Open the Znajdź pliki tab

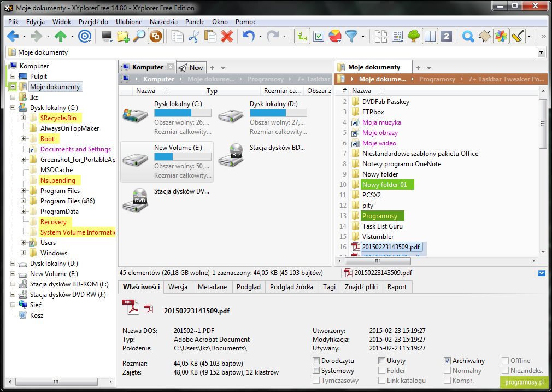pyautogui.click(x=361, y=287)
